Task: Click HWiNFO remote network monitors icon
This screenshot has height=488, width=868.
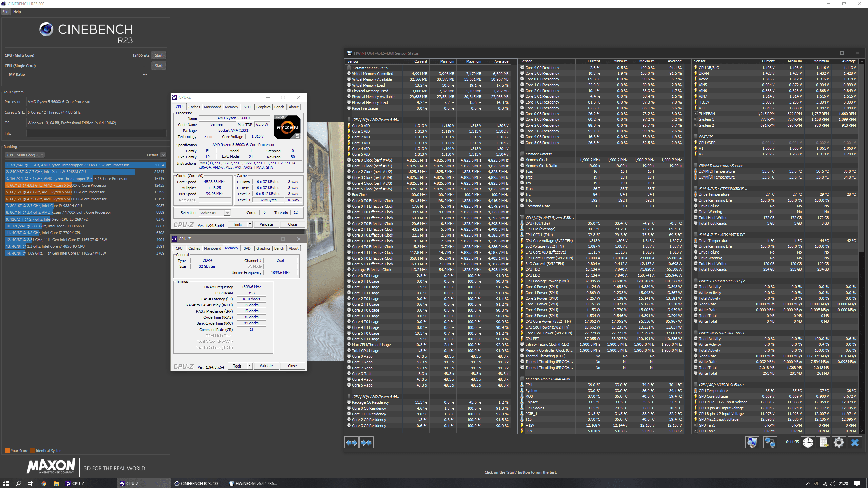Action: pos(770,443)
